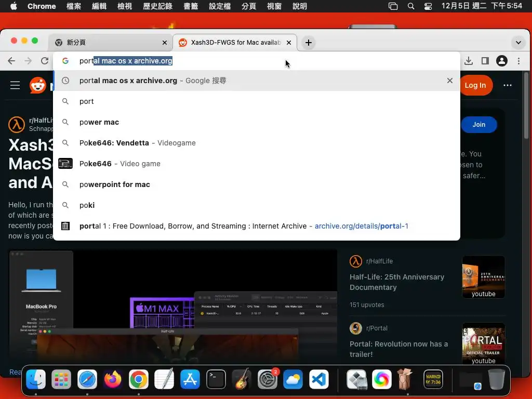Click the Stage Manager menu bar icon
The height and width of the screenshot is (399, 532).
393,6
